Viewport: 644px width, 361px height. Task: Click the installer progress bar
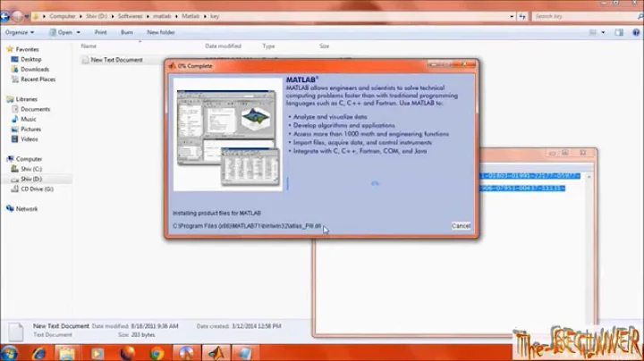coord(375,183)
